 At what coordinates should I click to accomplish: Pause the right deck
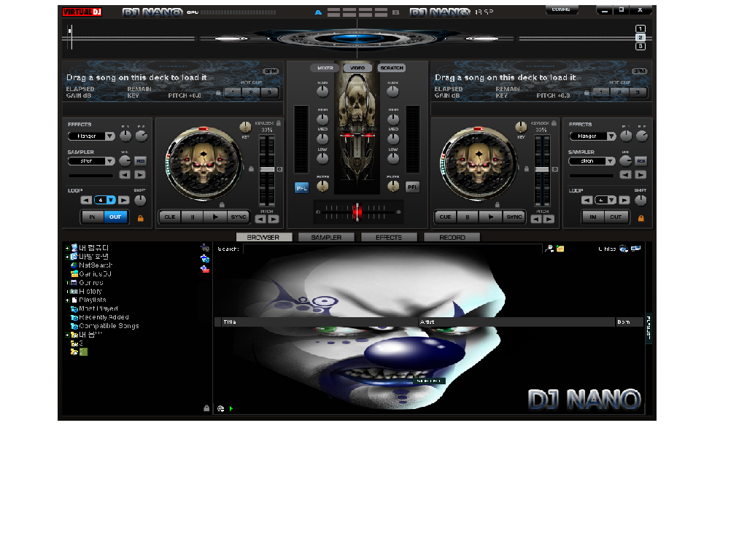[468, 217]
